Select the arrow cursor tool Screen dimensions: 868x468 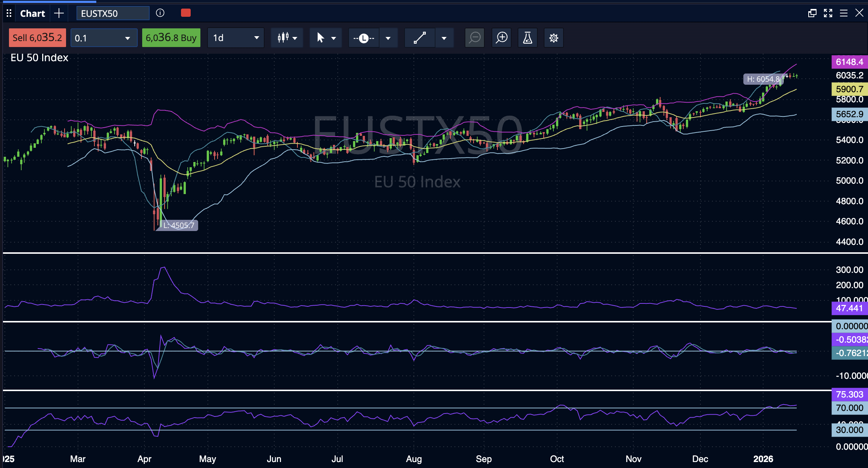321,38
